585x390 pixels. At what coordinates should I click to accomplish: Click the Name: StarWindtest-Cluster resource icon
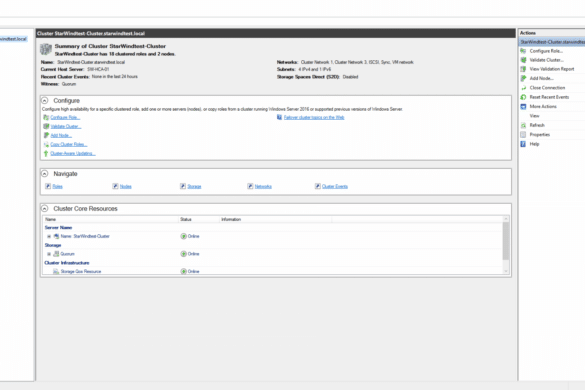[56, 236]
